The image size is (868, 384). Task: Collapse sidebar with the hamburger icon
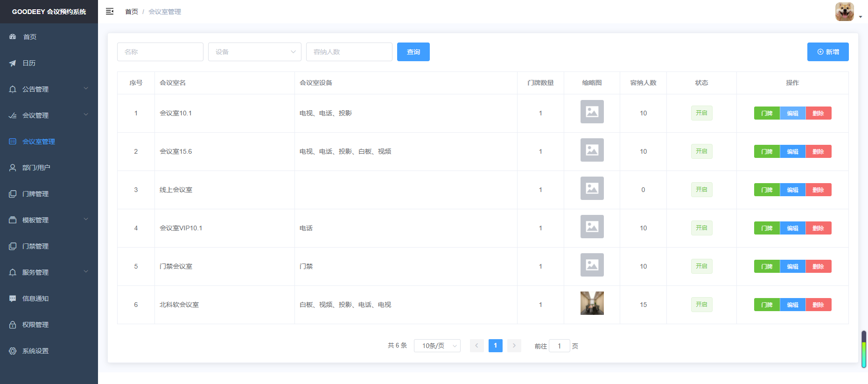pos(110,11)
